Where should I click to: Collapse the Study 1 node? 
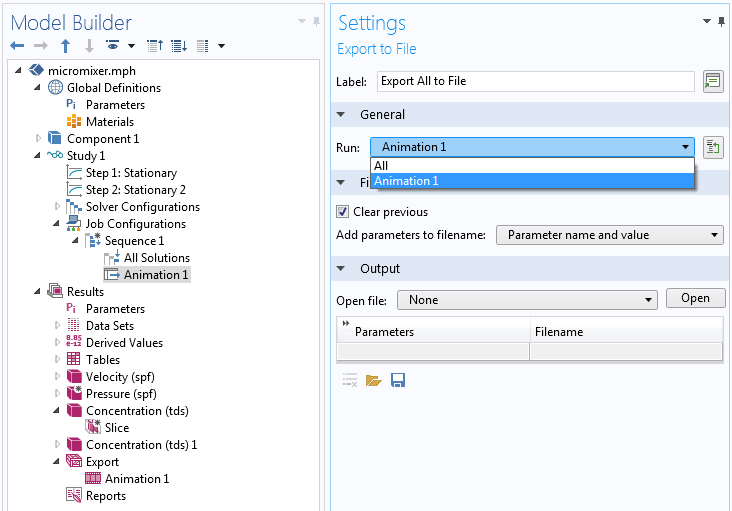click(x=37, y=155)
